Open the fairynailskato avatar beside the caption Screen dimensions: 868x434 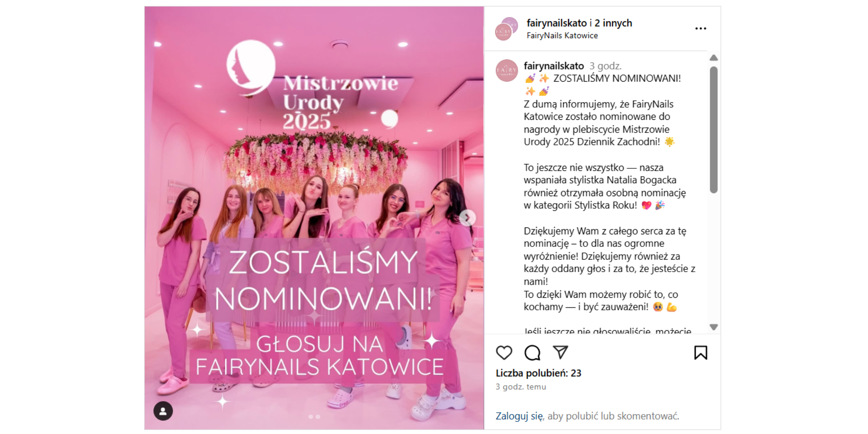(506, 70)
